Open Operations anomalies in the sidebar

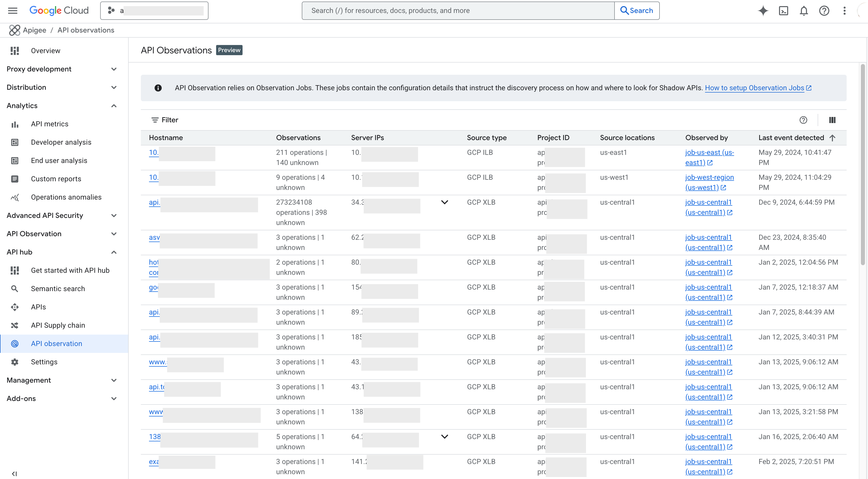66,197
